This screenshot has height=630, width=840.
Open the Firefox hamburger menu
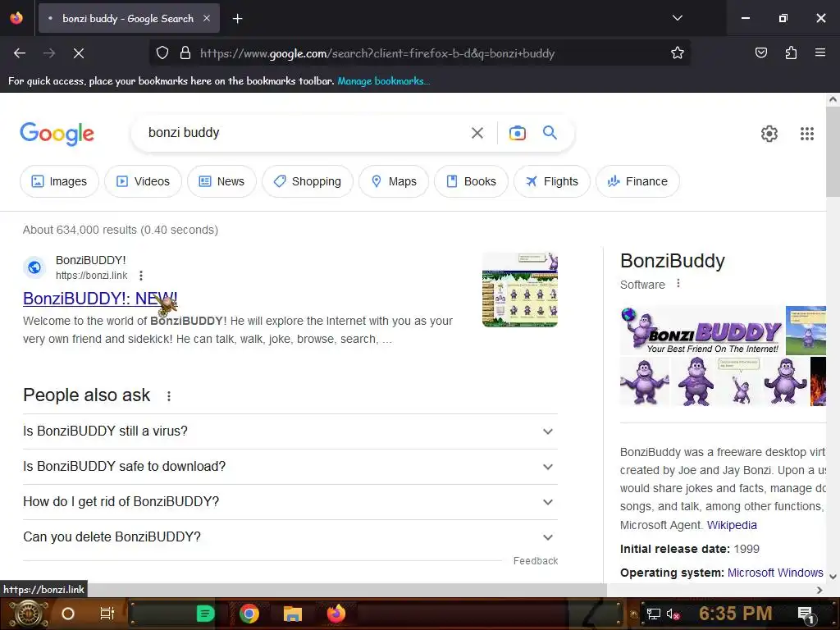click(820, 52)
